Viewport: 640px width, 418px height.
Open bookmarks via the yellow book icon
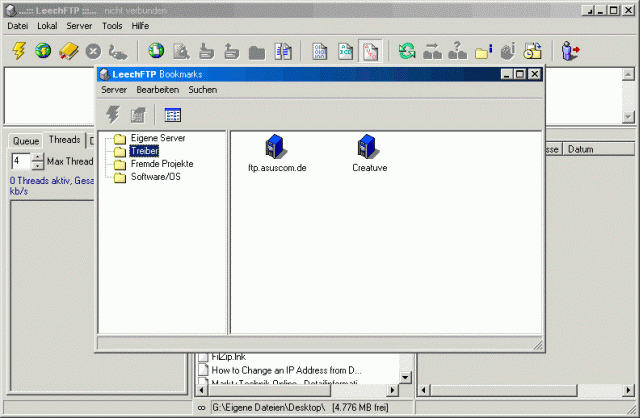tap(68, 51)
